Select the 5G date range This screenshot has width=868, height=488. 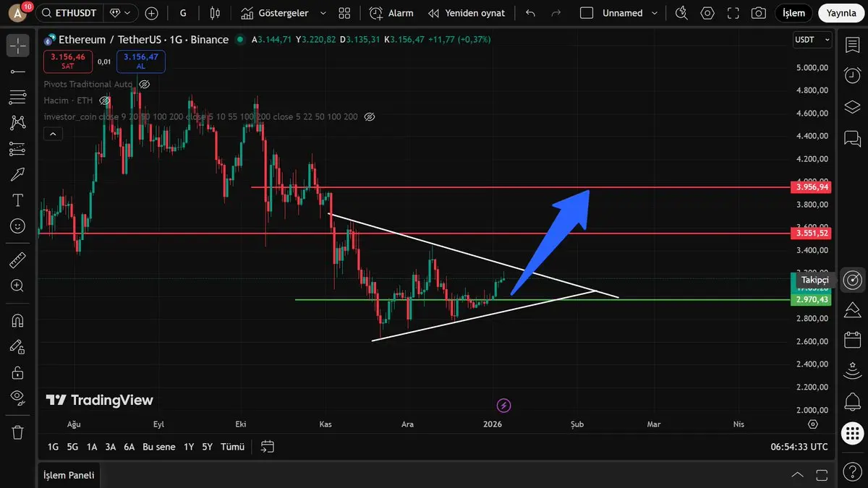tap(72, 447)
